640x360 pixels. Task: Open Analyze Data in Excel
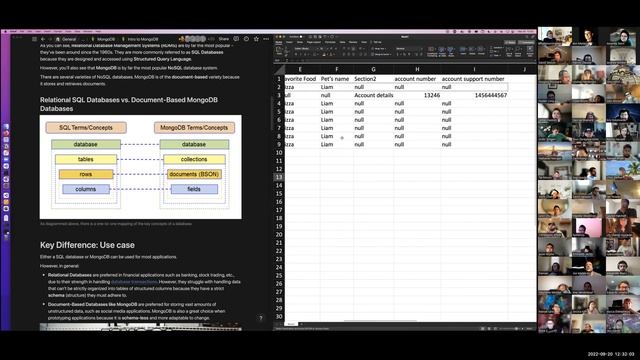tap(530, 51)
